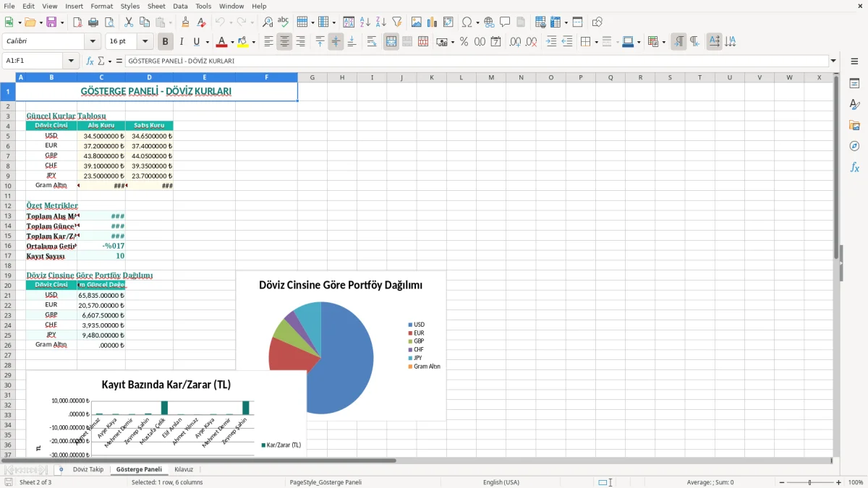This screenshot has width=868, height=488.
Task: Expand the formula bar
Action: tap(833, 61)
